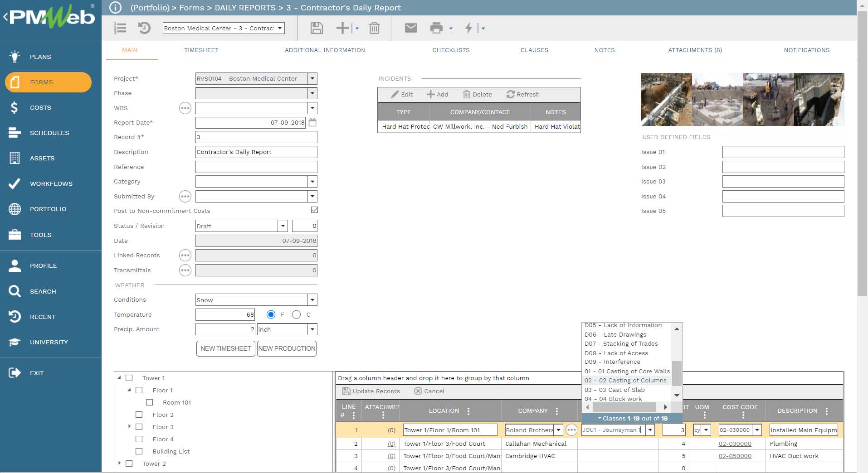Check the Tower 2 checkbox
The image size is (868, 473).
click(x=129, y=463)
